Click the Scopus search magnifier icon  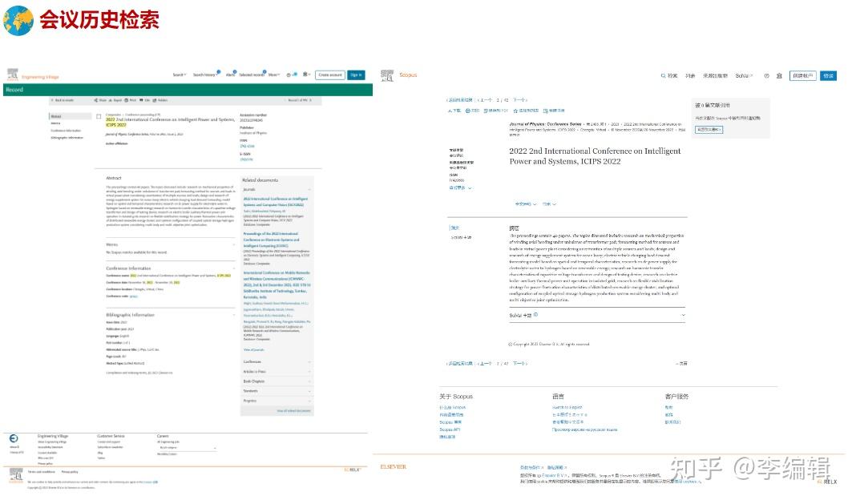[663, 76]
